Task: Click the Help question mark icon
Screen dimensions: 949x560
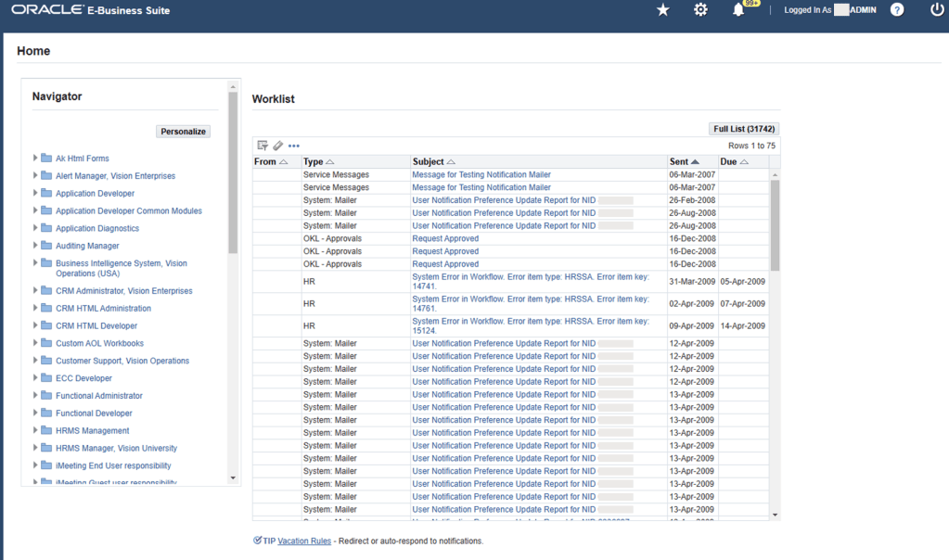Action: 897,10
